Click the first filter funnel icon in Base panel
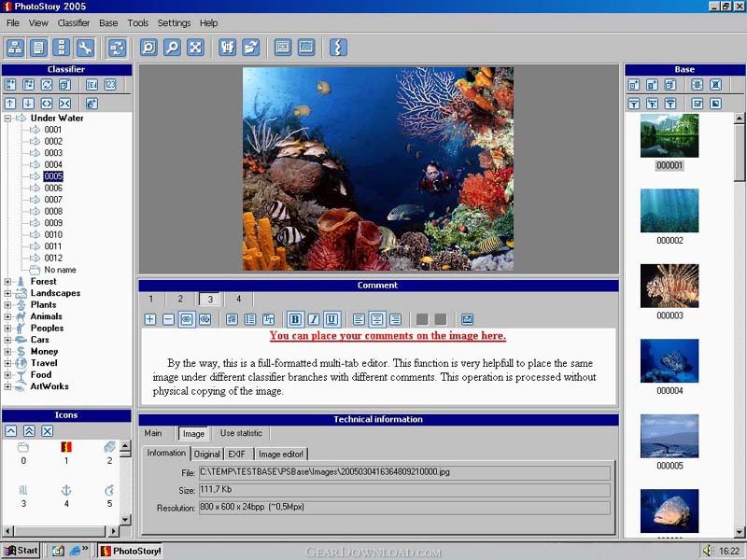 [x=634, y=104]
